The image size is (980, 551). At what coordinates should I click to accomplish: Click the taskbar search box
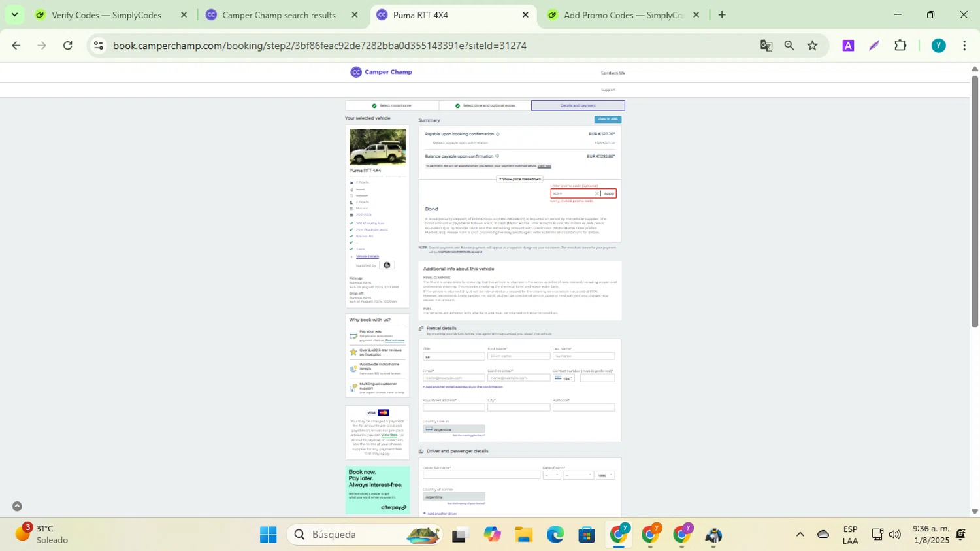coord(365,535)
